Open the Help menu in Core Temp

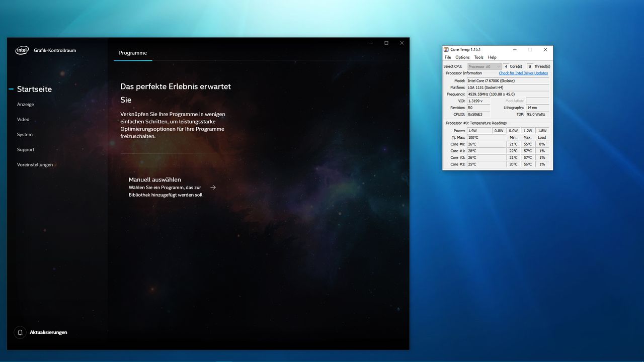pos(492,57)
